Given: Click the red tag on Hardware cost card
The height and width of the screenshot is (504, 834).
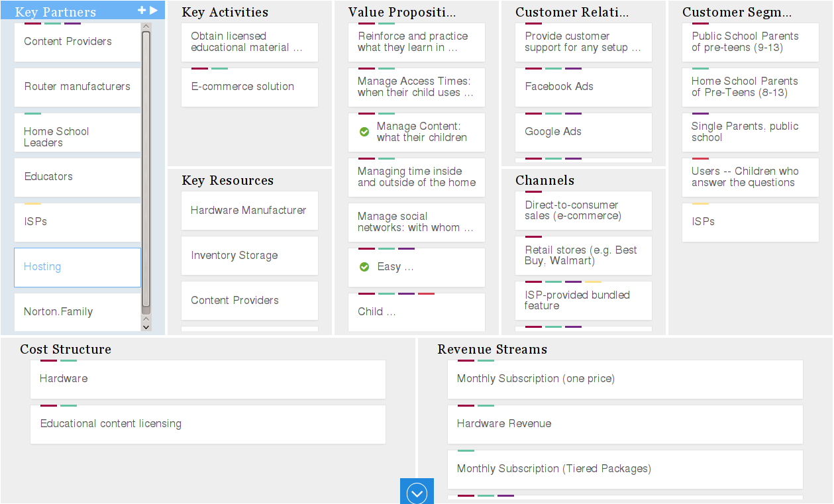Looking at the screenshot, I should 48,361.
